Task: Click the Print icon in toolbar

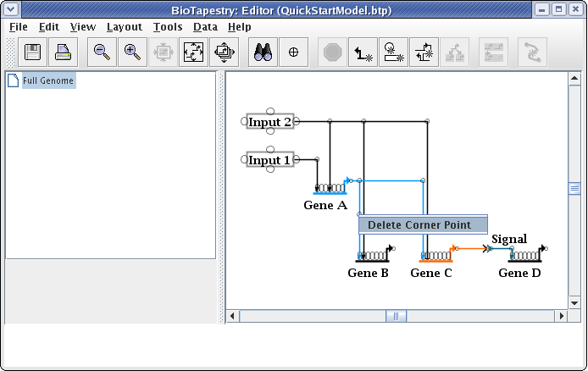Action: pyautogui.click(x=64, y=53)
